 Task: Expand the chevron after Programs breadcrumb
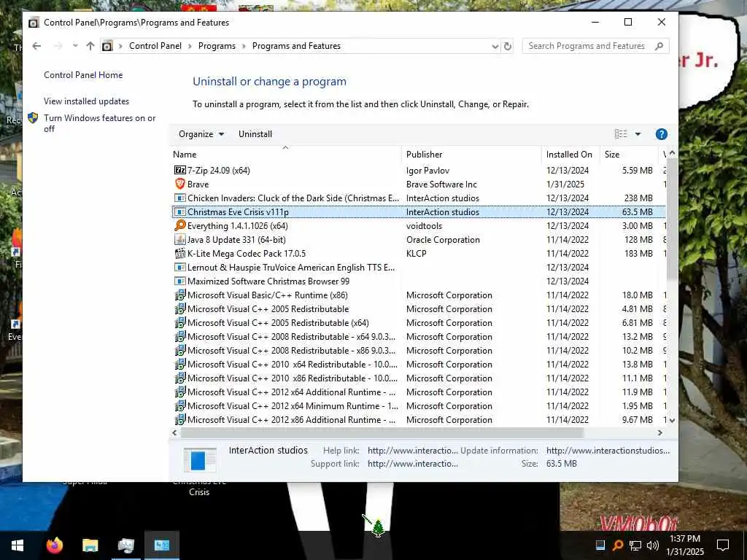point(244,46)
